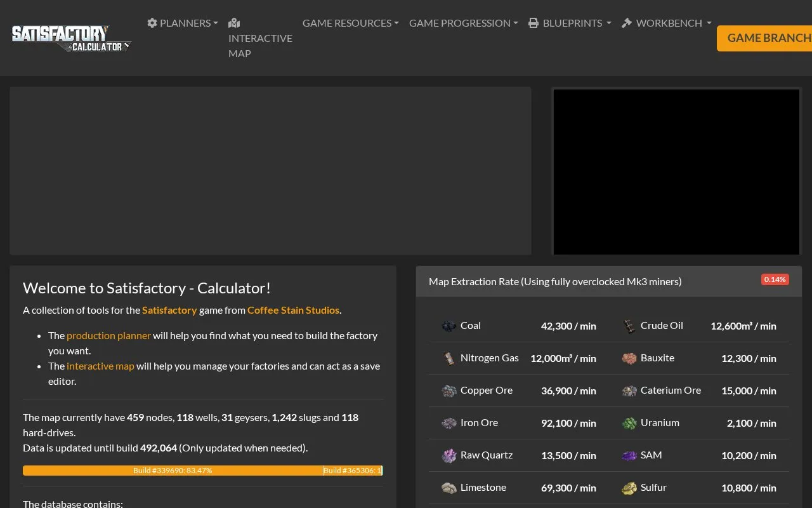Click the Build #365306 progress bar segment

pos(352,471)
